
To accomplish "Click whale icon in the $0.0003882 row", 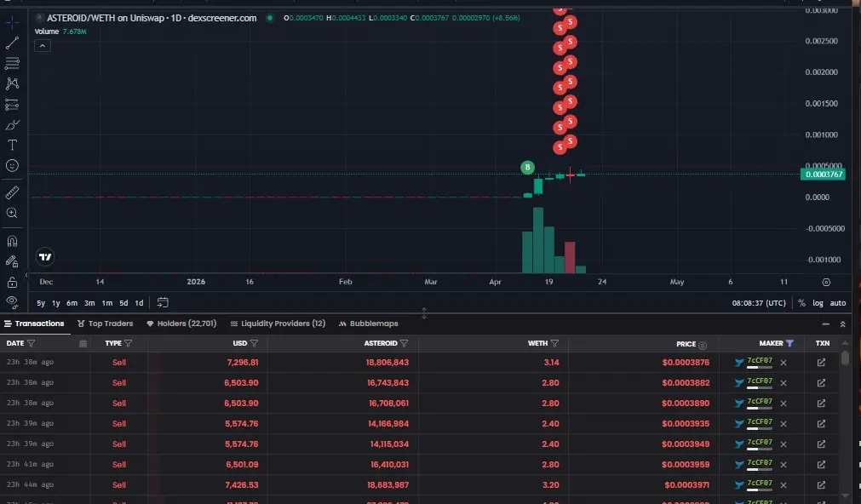I will (x=739, y=382).
